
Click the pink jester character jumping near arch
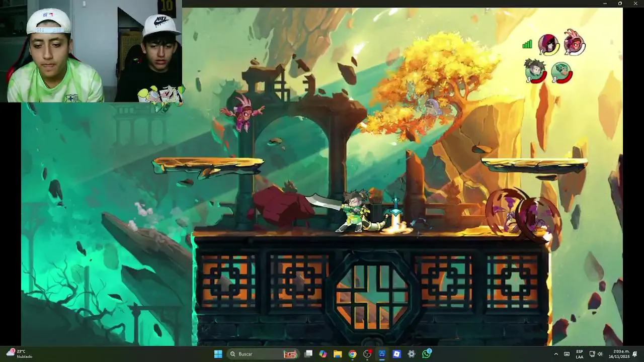(x=243, y=113)
